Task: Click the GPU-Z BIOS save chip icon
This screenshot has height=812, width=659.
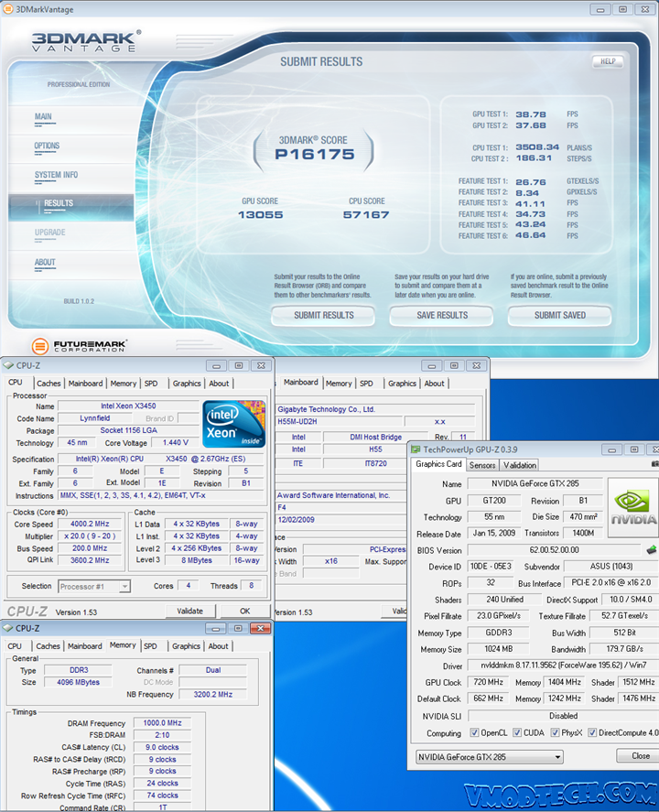Action: coord(652,549)
